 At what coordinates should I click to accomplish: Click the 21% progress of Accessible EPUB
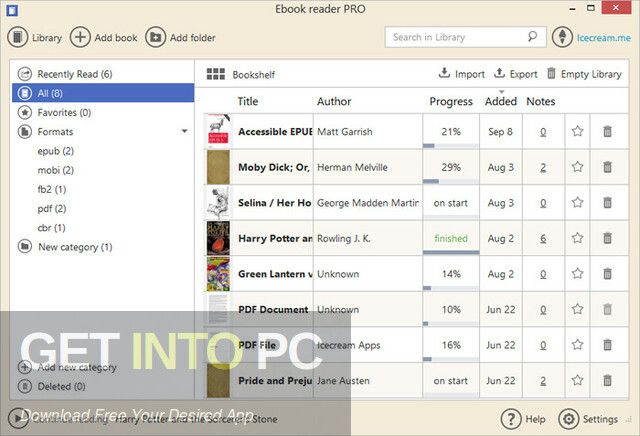(451, 131)
